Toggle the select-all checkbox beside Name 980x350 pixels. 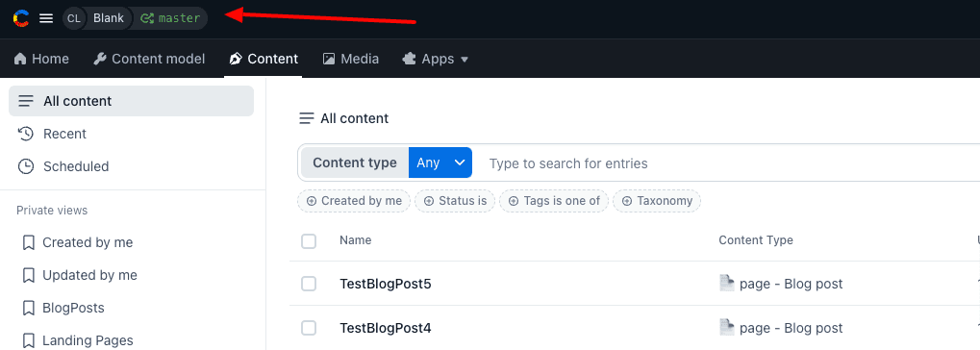click(x=309, y=240)
